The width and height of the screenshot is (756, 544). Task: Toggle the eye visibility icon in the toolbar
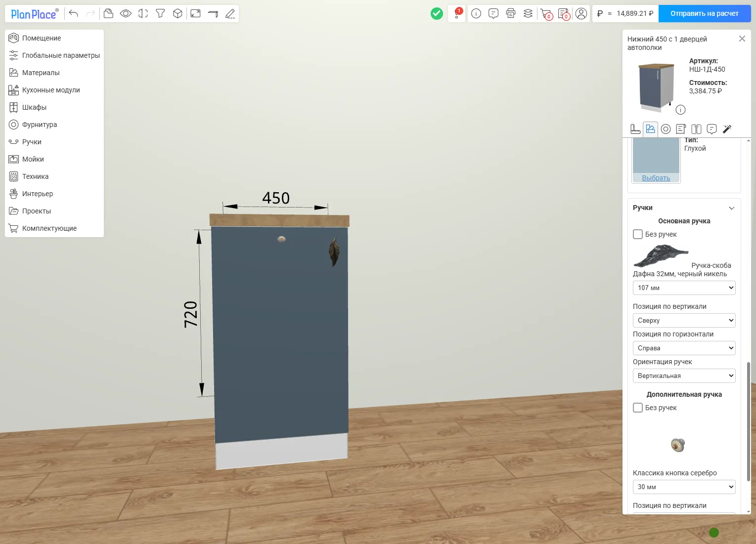coord(126,13)
